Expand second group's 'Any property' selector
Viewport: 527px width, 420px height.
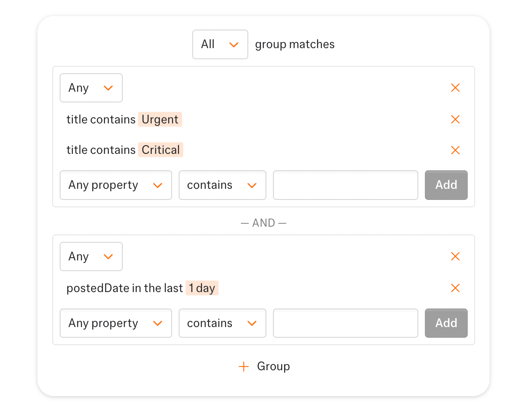[116, 323]
